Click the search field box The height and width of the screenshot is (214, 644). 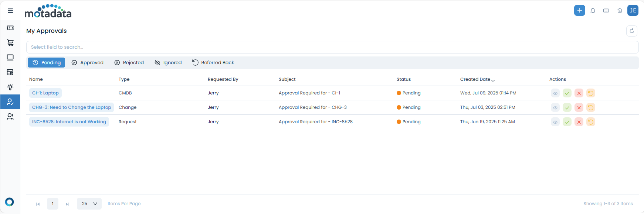332,47
